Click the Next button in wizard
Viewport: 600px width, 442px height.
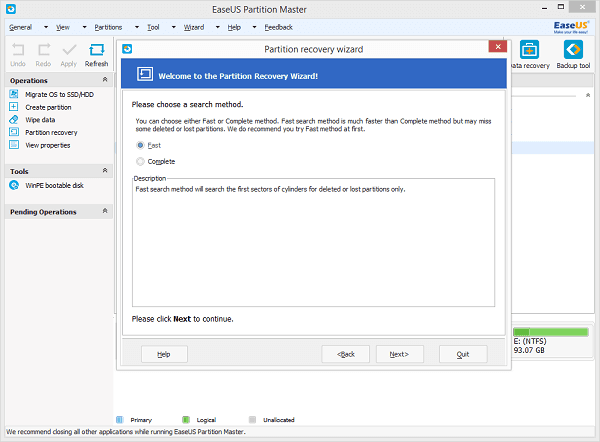coord(398,354)
